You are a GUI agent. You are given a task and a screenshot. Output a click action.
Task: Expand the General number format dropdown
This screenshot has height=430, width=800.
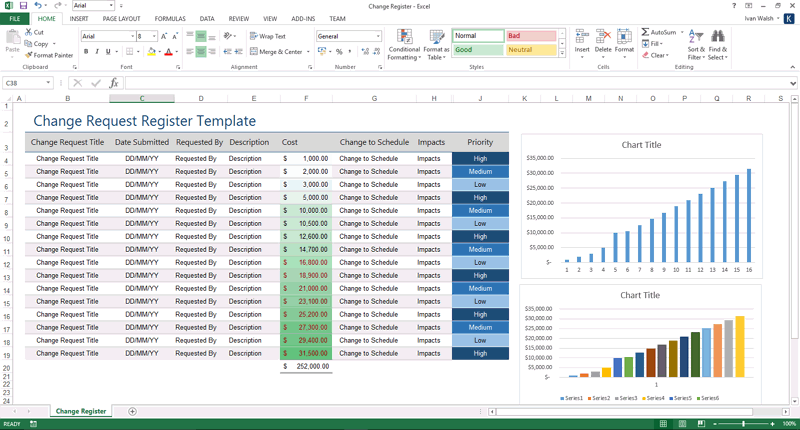click(x=378, y=36)
